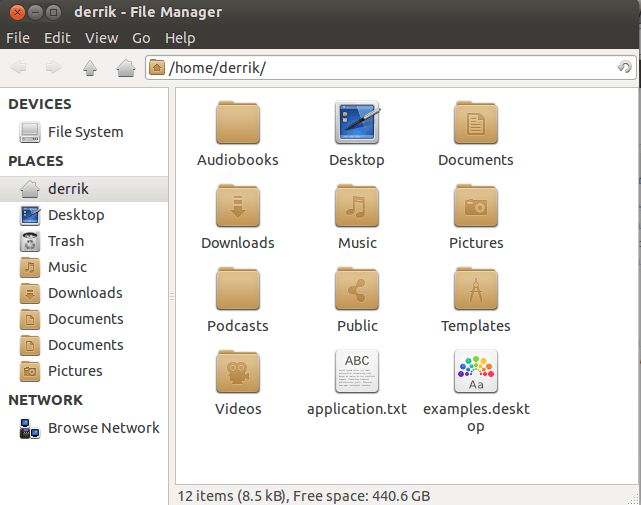The image size is (641, 505).
Task: Open the Public folder
Action: (357, 290)
